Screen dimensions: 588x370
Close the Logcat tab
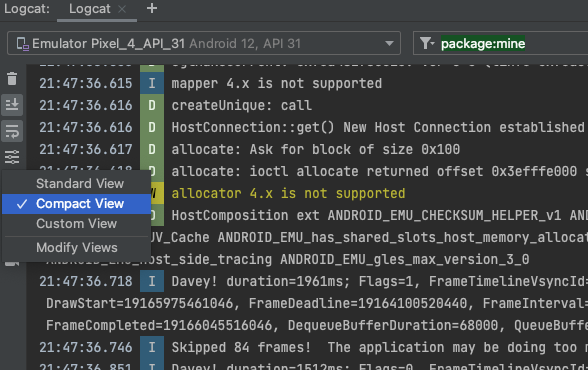122,9
